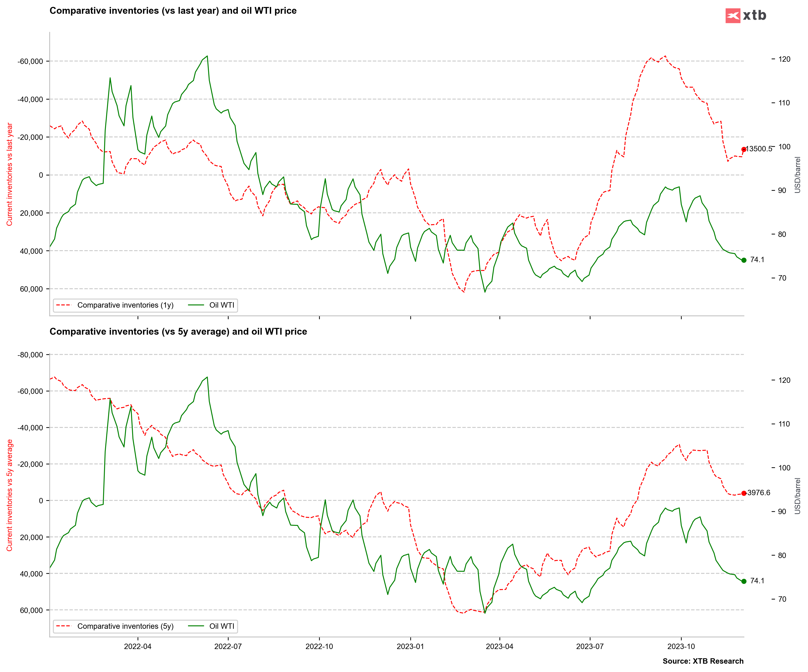Click green endpoint dot in bottom chart
This screenshot has width=808, height=672.
coord(744,581)
